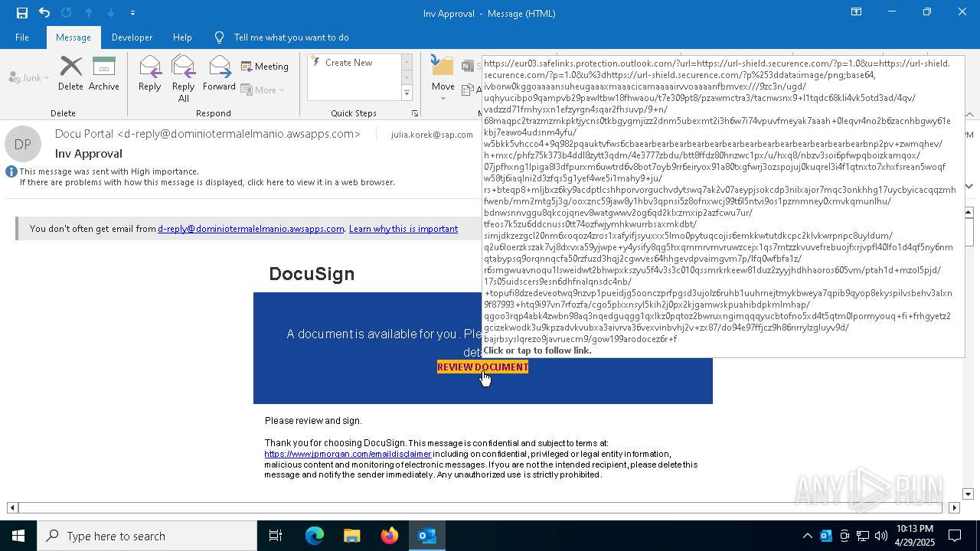Click the Outlook tray icon
Viewport: 980px width, 551px height.
point(825,536)
